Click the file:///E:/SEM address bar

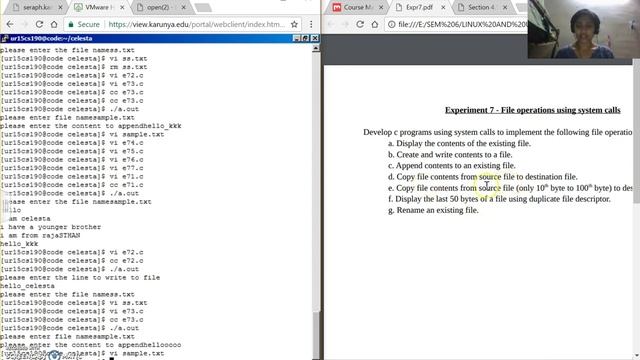462,24
